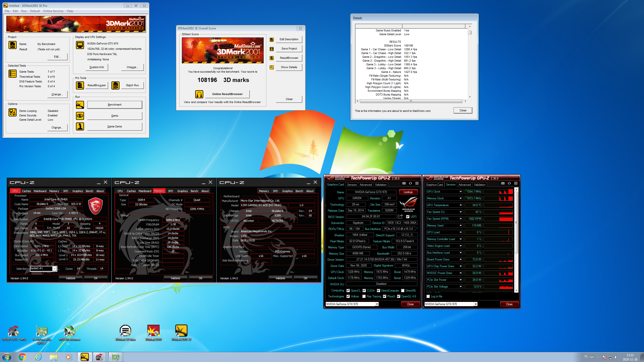Toggle the DirectML checkbox in GPU-Z
This screenshot has width=644, height=362.
coord(403,291)
